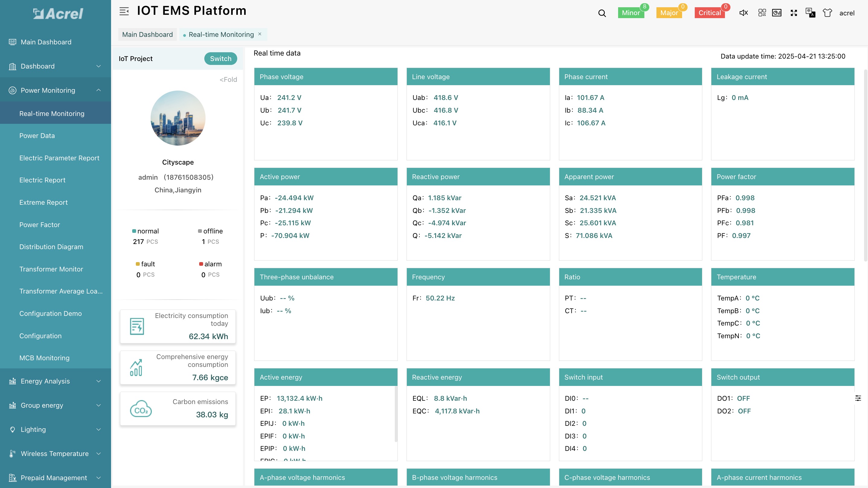Click the Data update time text

pos(783,56)
